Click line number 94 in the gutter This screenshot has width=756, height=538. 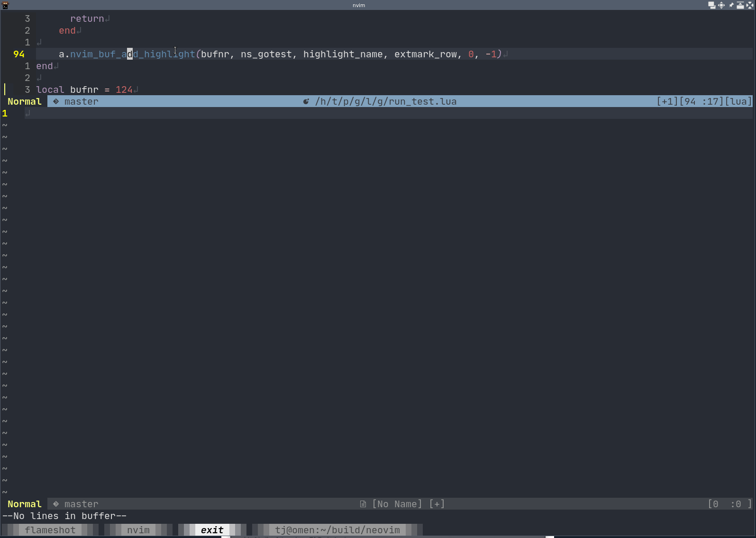[x=19, y=54]
